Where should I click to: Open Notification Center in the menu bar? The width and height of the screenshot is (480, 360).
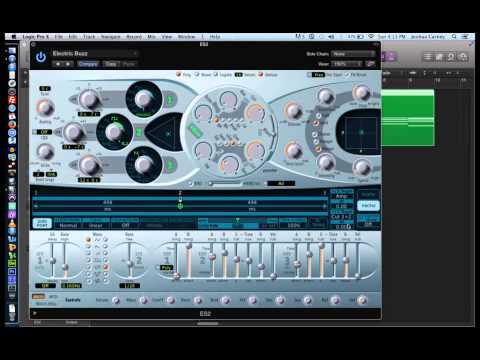[465, 36]
